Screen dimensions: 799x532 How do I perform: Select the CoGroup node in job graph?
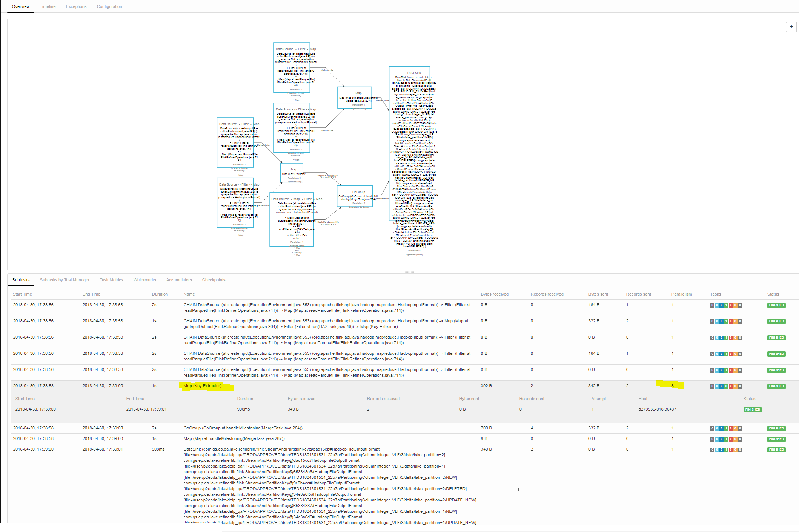click(x=355, y=196)
